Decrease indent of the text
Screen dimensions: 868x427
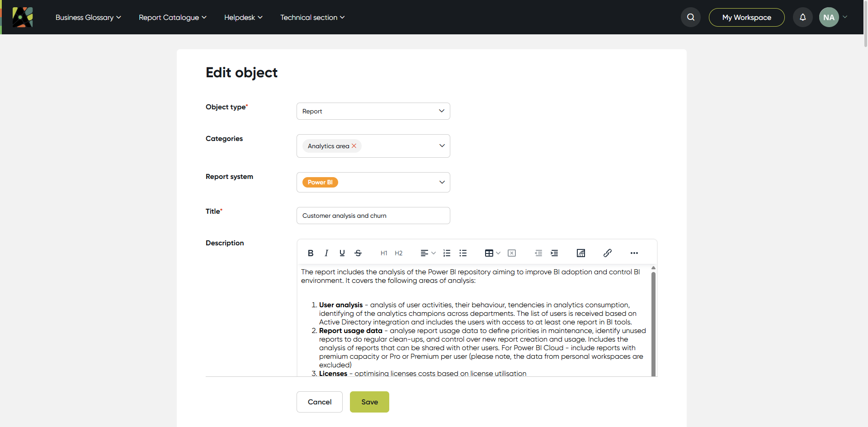click(538, 253)
